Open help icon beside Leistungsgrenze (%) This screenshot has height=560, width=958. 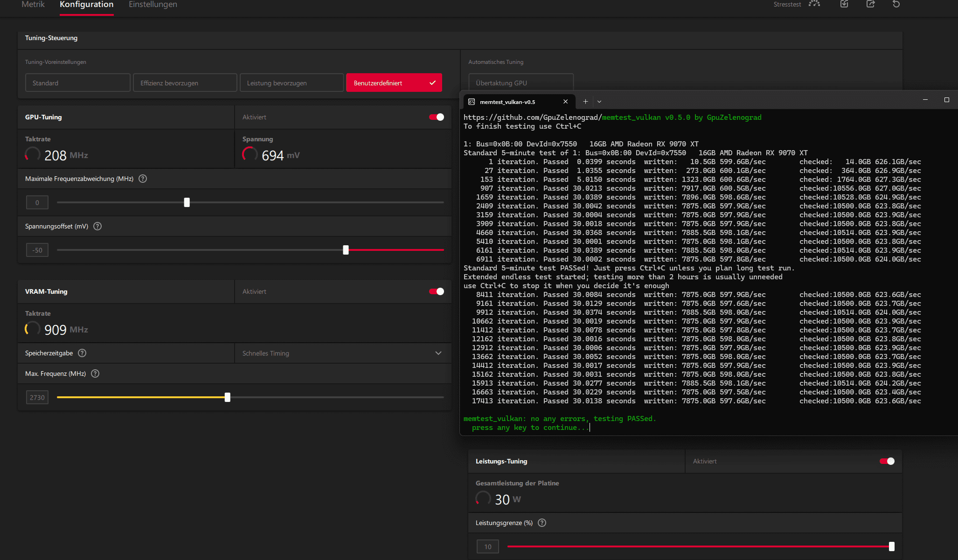coord(542,523)
